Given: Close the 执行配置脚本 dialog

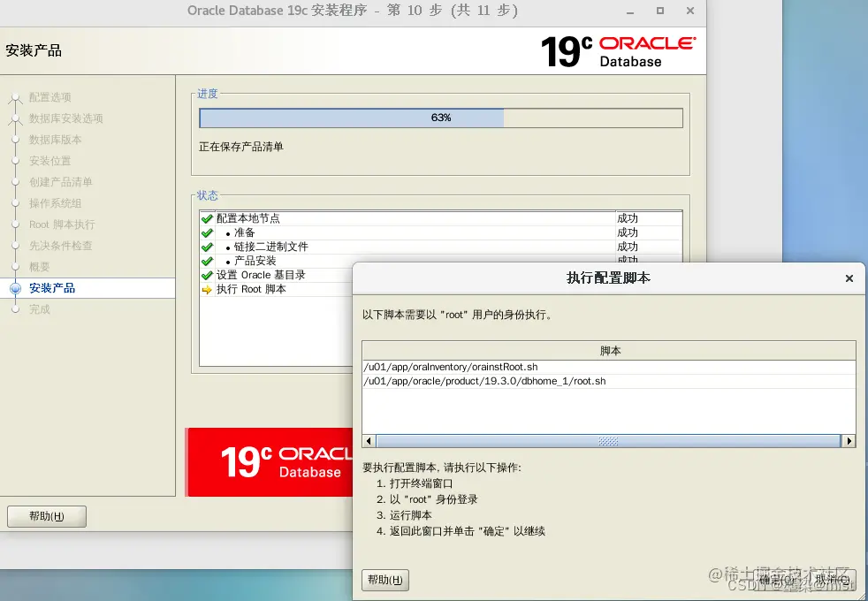Looking at the screenshot, I should pos(849,278).
